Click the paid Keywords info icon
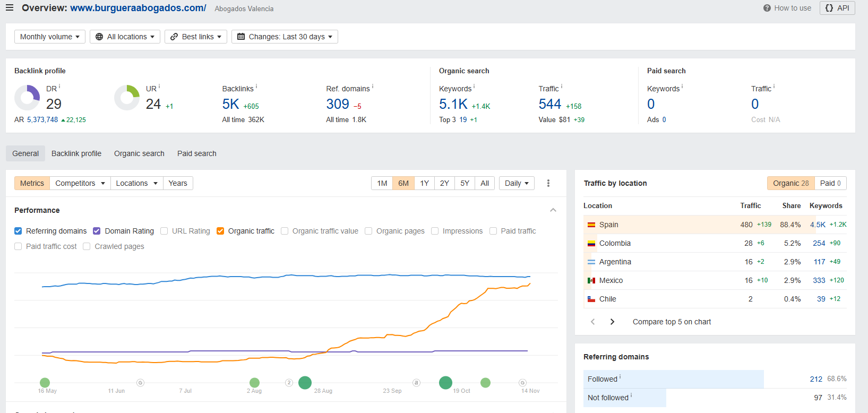Viewport: 868px width, 413px height. point(682,86)
